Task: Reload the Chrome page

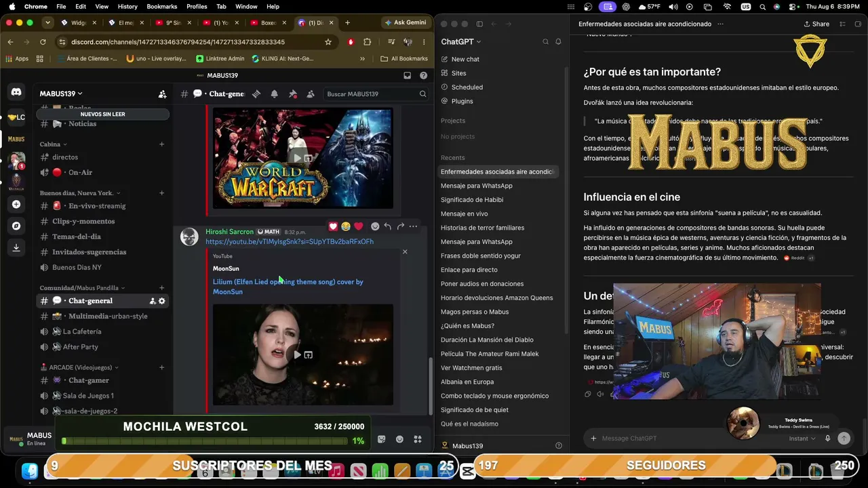Action: 43,42
